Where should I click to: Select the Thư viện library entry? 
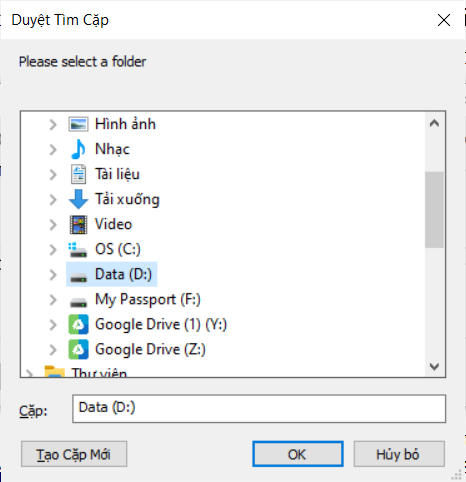99,373
